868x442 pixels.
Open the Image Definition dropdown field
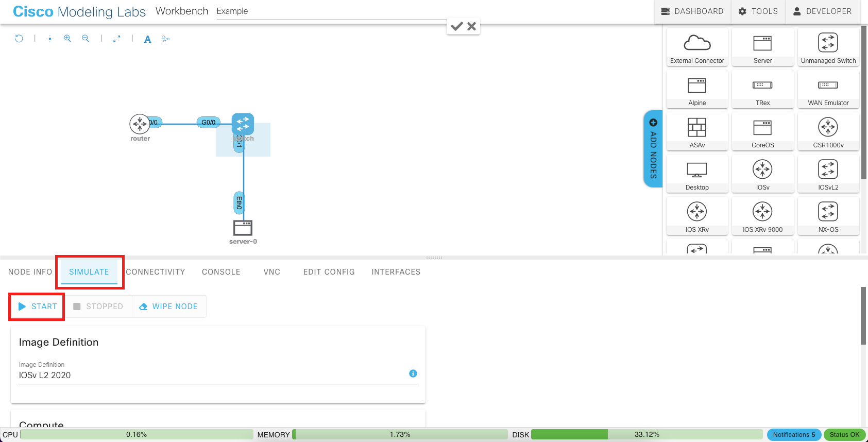click(x=218, y=375)
